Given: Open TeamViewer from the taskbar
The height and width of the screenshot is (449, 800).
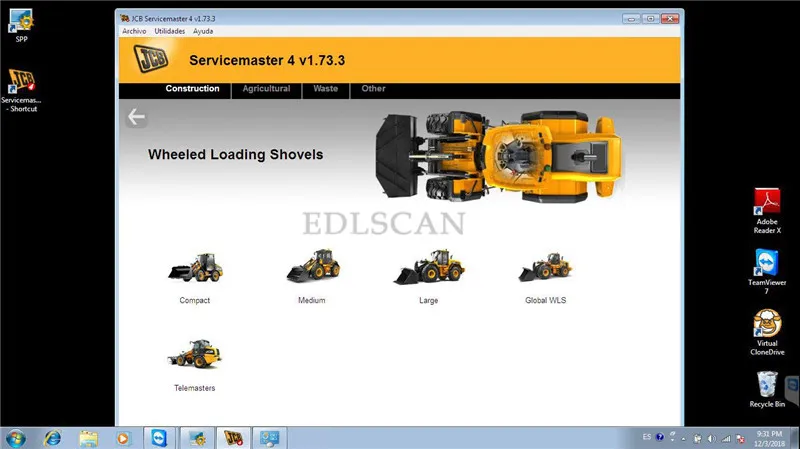Looking at the screenshot, I should [x=159, y=438].
